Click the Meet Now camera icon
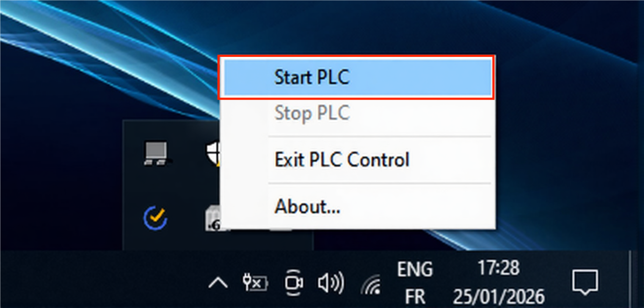644x308 pixels. pos(293,283)
